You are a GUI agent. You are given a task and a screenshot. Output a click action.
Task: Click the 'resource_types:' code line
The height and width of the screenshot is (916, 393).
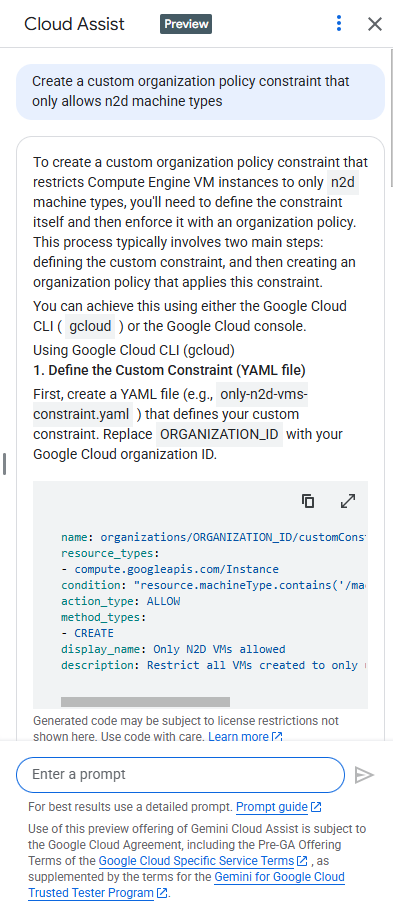coord(110,553)
